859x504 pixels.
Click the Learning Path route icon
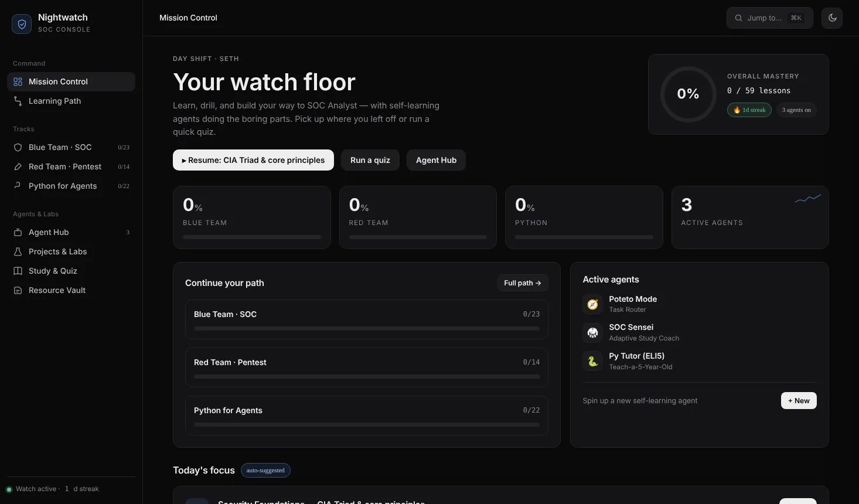pos(18,101)
